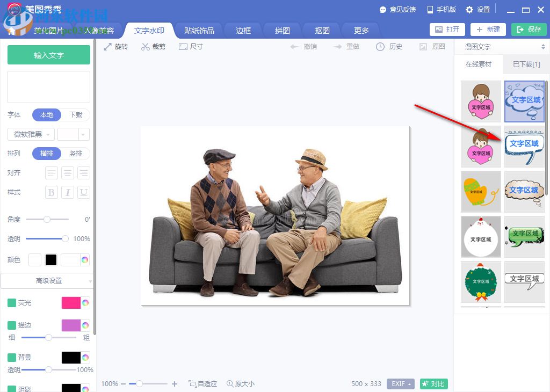Enable the 荧光 glow checkbox
550x392 pixels.
[12, 303]
